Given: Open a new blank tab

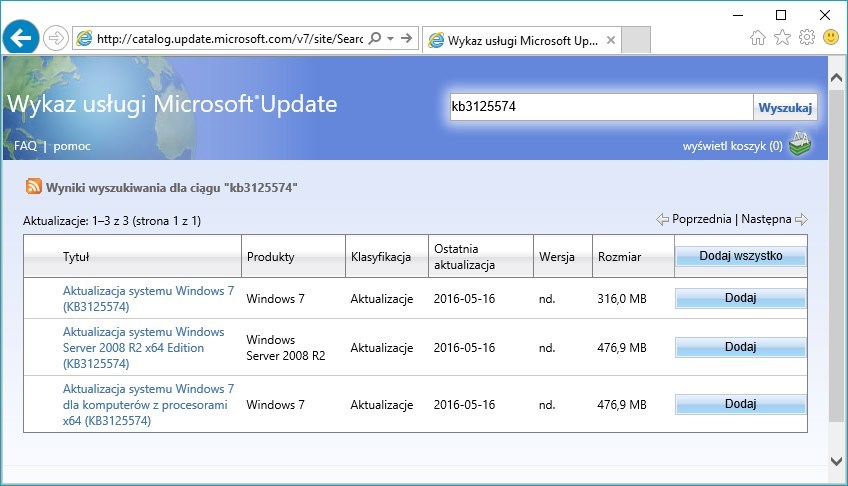Looking at the screenshot, I should pos(635,40).
